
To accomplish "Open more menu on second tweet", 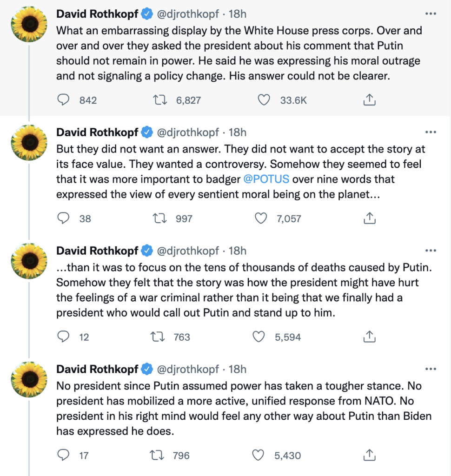I will pyautogui.click(x=431, y=132).
